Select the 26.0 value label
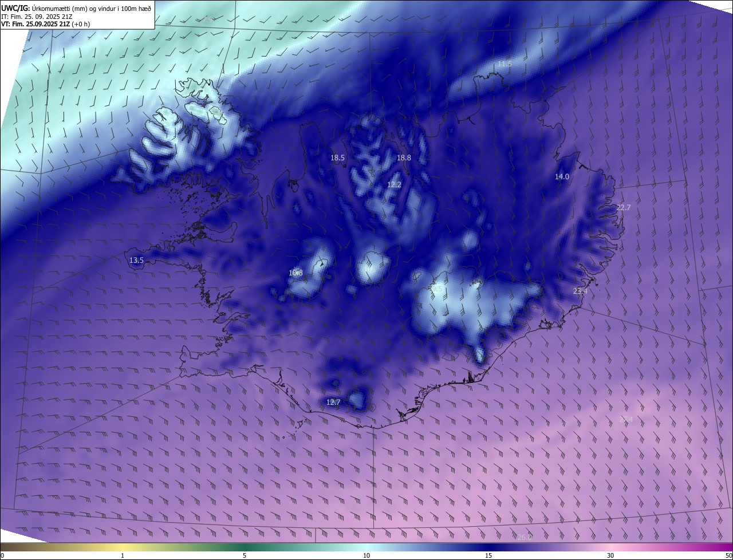 (525, 538)
